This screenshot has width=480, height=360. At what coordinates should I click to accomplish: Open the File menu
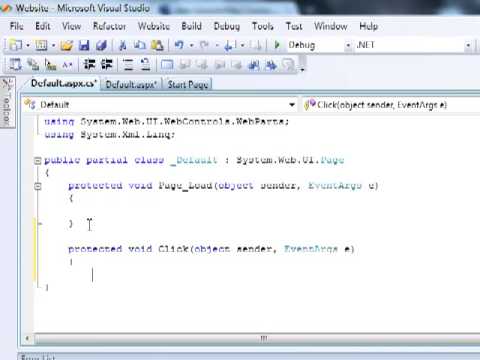pos(17,26)
